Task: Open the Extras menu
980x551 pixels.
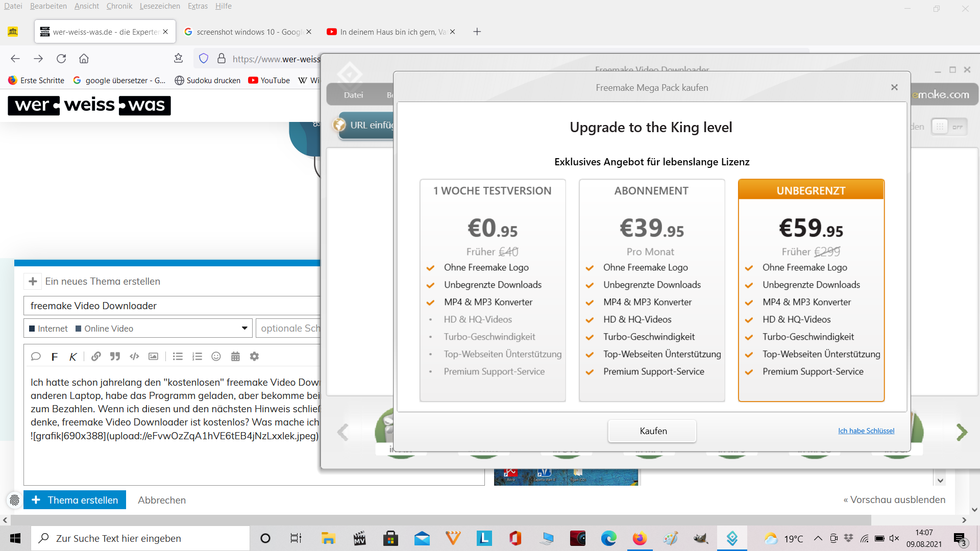Action: tap(198, 6)
